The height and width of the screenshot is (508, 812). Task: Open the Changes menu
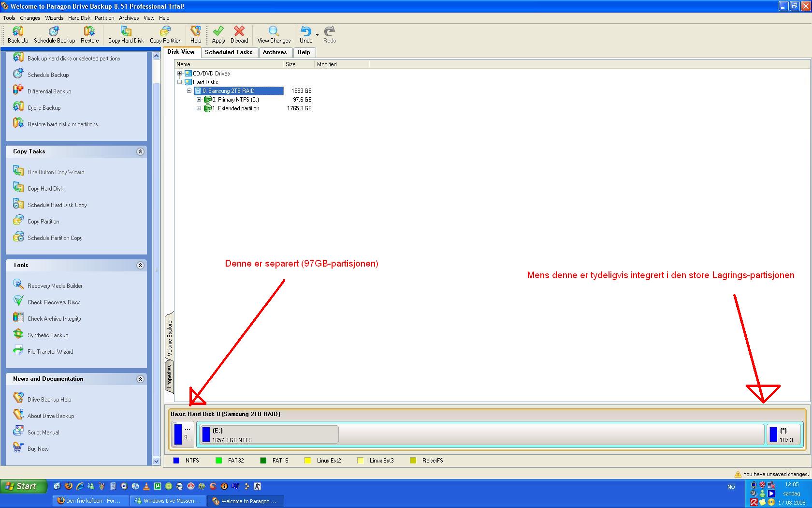pos(30,18)
